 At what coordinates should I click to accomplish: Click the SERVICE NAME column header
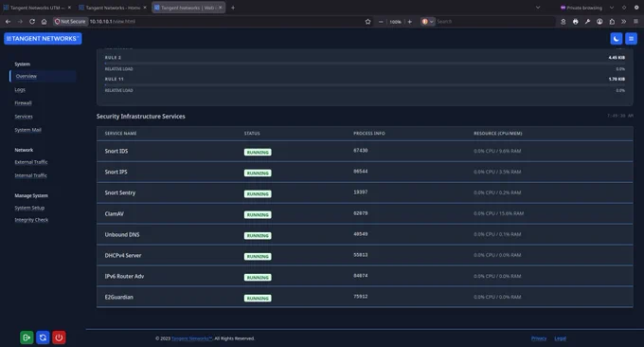[x=121, y=134]
